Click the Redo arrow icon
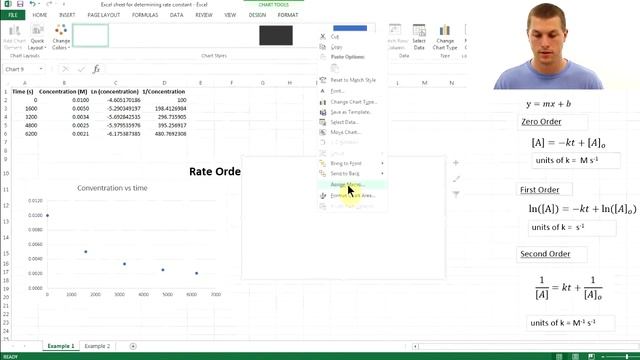The image size is (640, 360). point(49,4)
